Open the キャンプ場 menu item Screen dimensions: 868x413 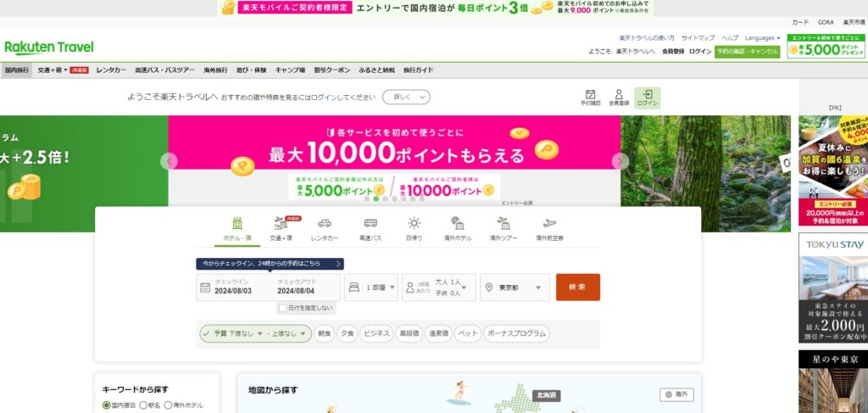pos(290,70)
